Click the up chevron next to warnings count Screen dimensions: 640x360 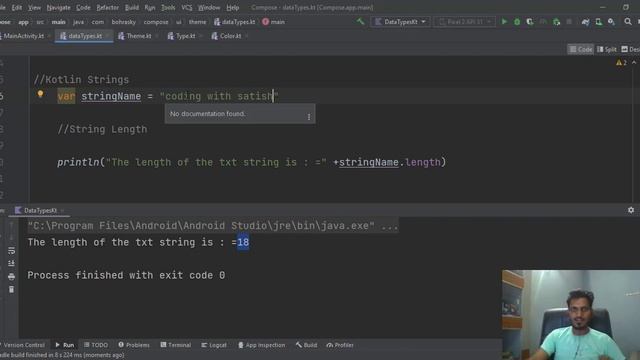pyautogui.click(x=634, y=62)
